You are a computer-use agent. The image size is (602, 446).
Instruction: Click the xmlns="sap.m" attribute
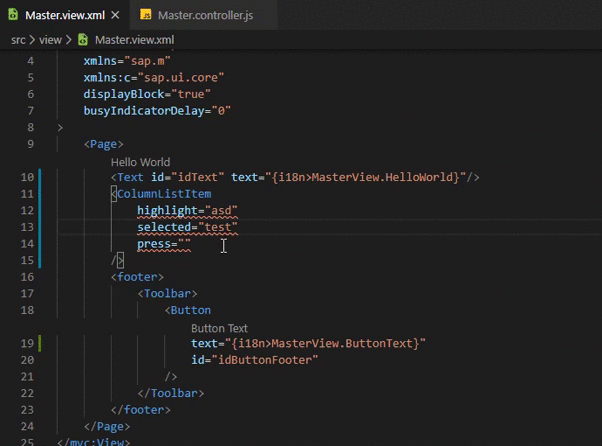[127, 61]
